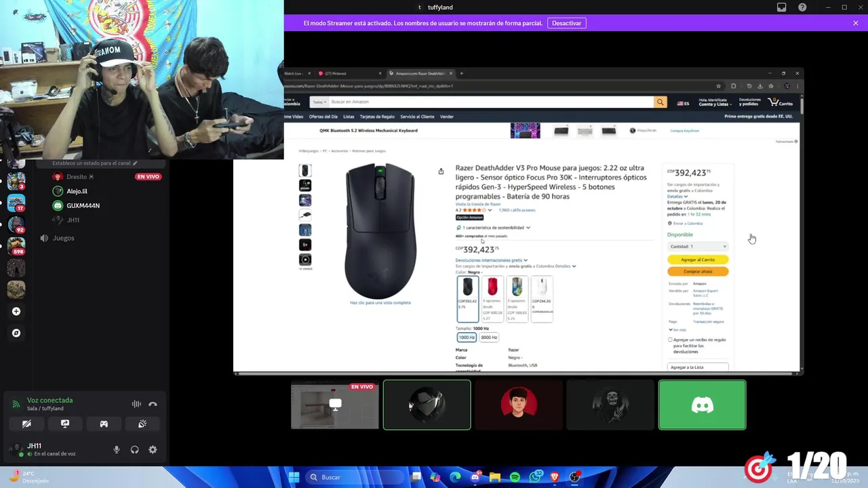The height and width of the screenshot is (488, 868).
Task: Select the red-haired avatar participant tile
Action: (519, 405)
